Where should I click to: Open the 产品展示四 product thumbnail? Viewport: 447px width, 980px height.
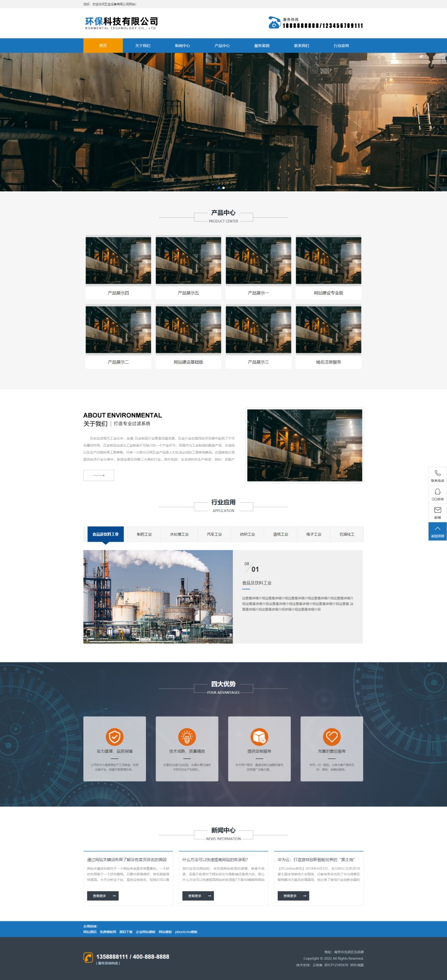(118, 261)
